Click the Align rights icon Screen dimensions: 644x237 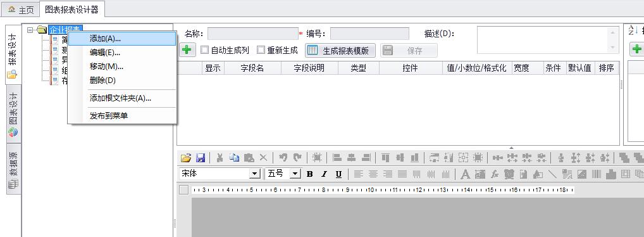click(366, 157)
